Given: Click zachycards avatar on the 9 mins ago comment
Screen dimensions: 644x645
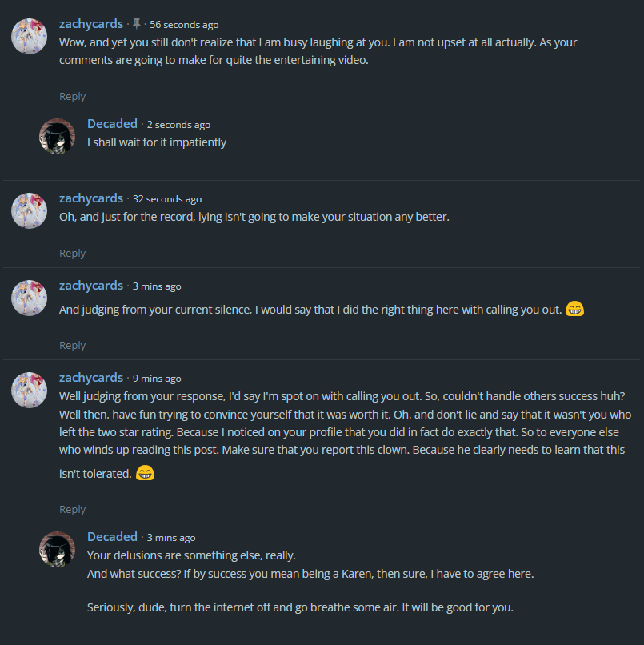Looking at the screenshot, I should tap(29, 391).
